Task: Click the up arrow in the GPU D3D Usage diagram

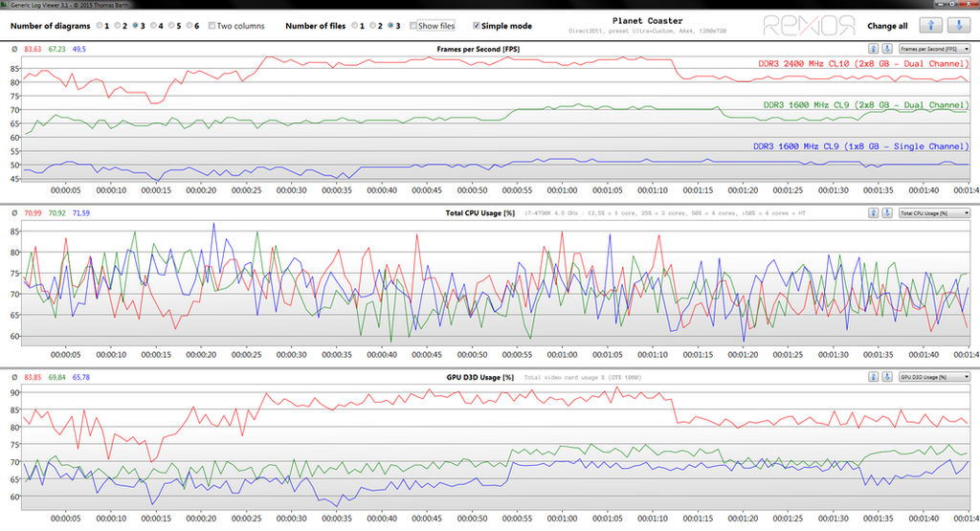Action: (873, 377)
